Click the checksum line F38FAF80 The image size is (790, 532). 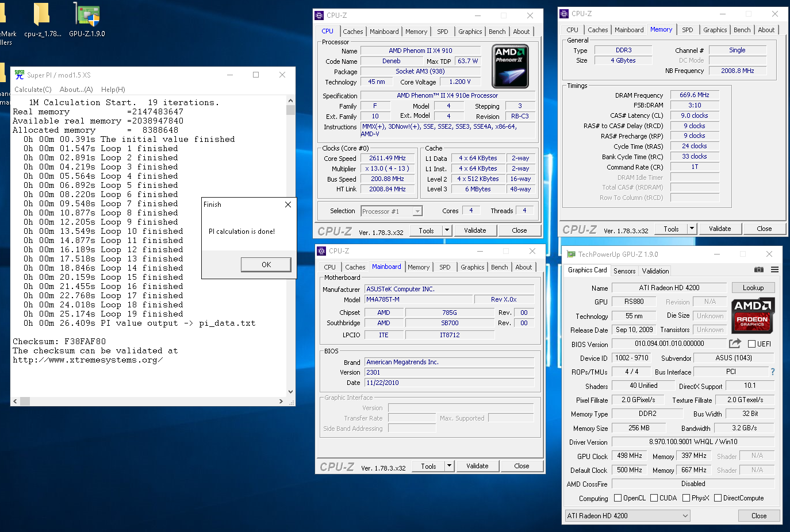59,341
